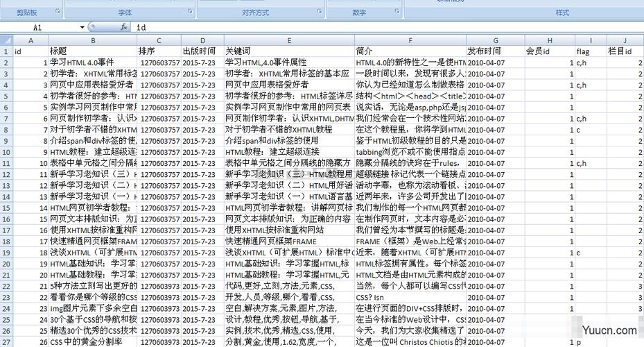
Task: Select column C header
Action: tap(159, 40)
